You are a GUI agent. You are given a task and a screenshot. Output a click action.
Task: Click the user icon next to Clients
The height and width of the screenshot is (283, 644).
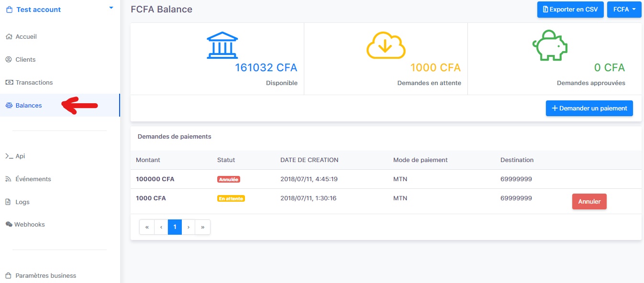coord(9,60)
